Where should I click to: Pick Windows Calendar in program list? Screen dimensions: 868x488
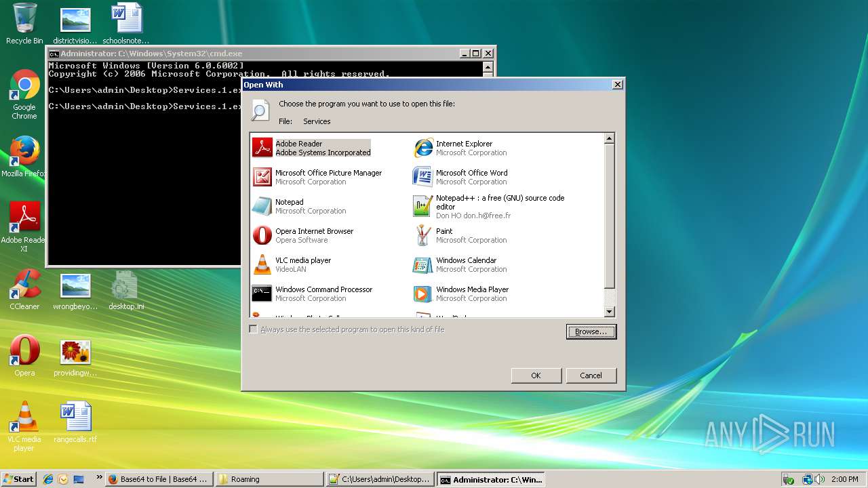[x=460, y=264]
